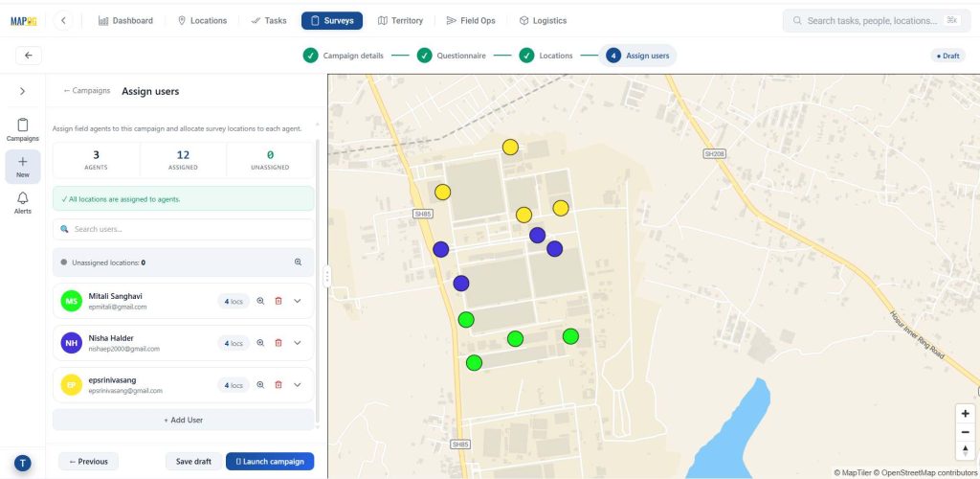The width and height of the screenshot is (980, 479).
Task: Delete epsrinivasang from campaign
Action: [278, 384]
